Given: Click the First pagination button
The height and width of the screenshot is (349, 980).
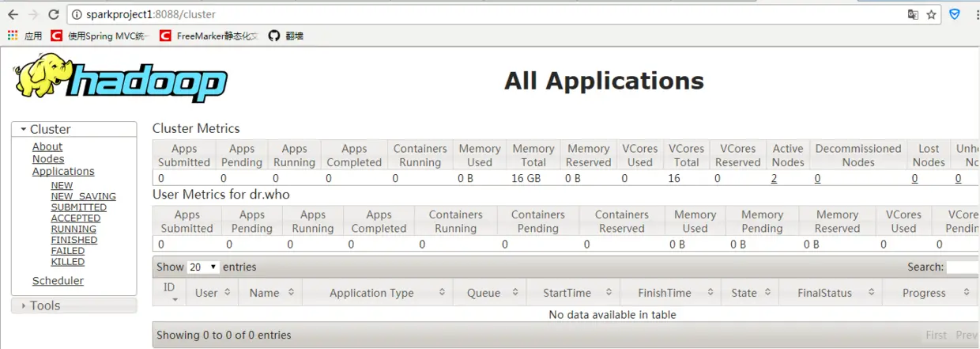Looking at the screenshot, I should 936,335.
